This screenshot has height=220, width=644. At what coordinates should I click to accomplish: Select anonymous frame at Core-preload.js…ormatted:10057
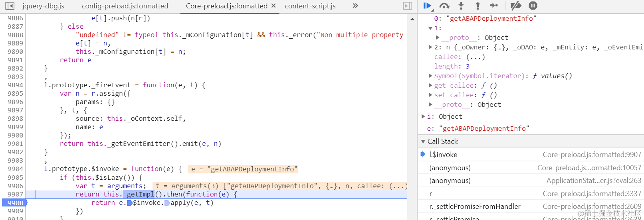[x=531, y=168]
